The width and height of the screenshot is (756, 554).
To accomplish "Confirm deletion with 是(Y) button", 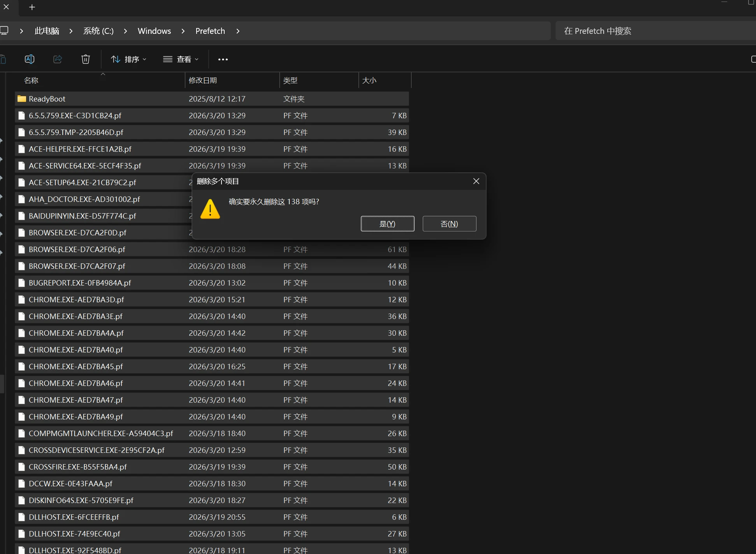I will click(387, 224).
